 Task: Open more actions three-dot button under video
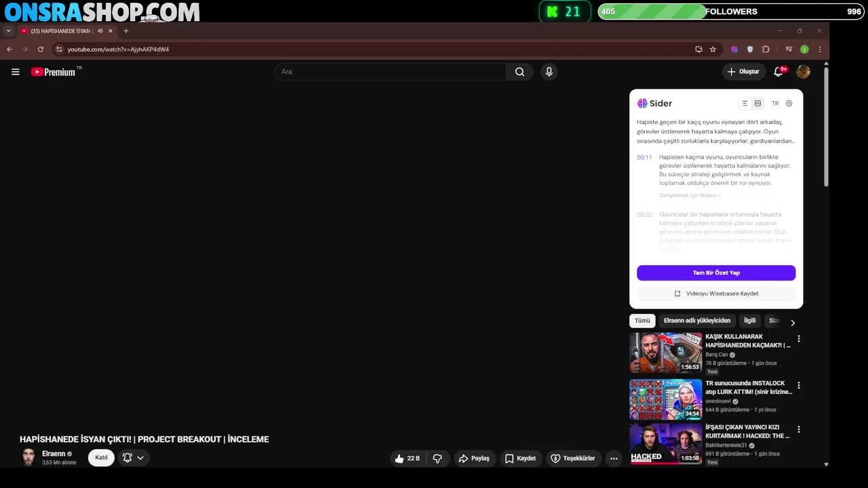[x=614, y=459]
